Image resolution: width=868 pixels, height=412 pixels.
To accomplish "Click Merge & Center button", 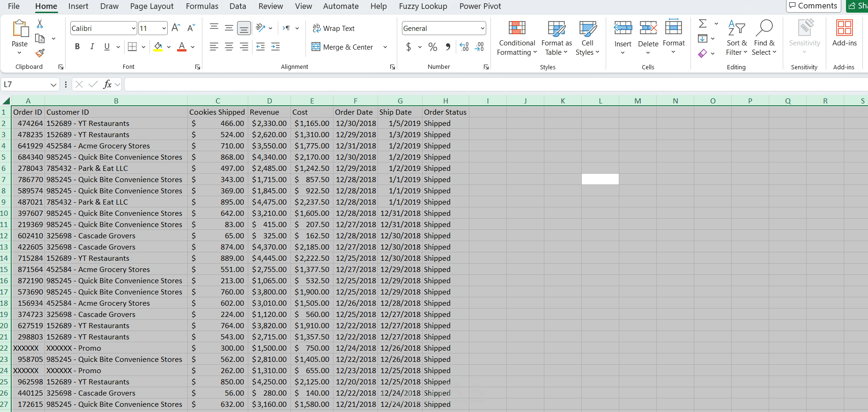I will (x=342, y=47).
